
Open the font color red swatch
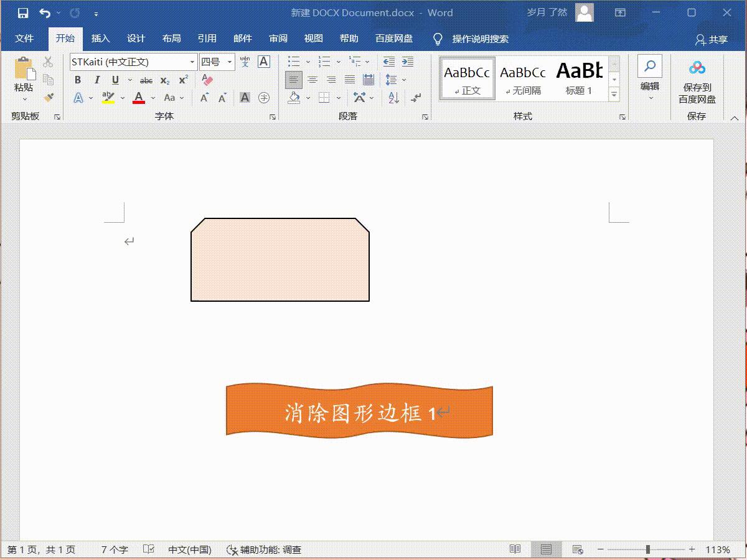pyautogui.click(x=138, y=98)
